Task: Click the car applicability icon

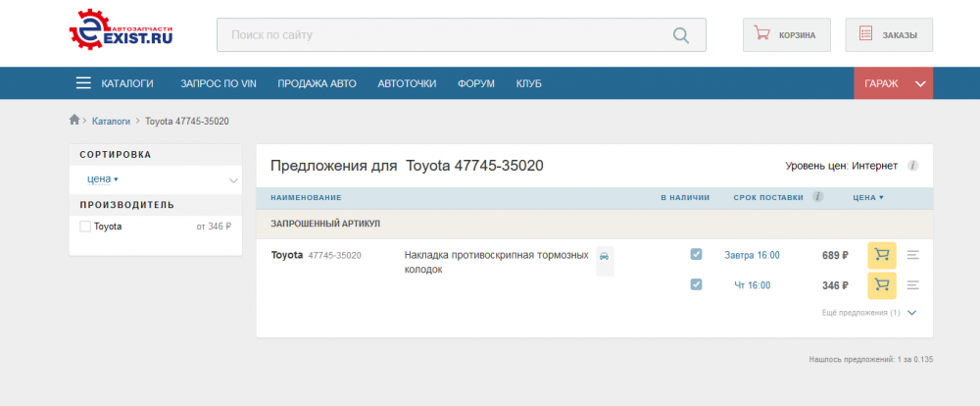Action: tap(604, 256)
